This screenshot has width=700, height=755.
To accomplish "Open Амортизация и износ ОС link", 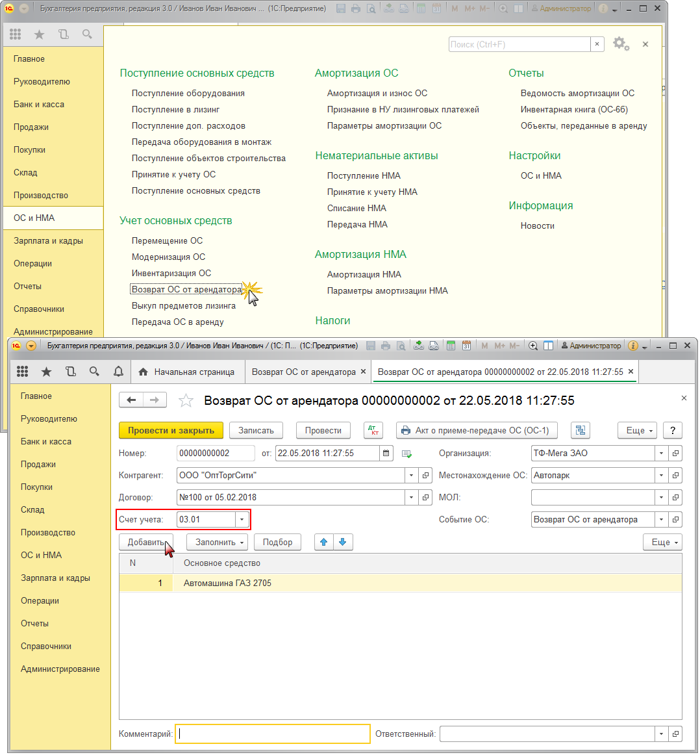I will point(377,93).
